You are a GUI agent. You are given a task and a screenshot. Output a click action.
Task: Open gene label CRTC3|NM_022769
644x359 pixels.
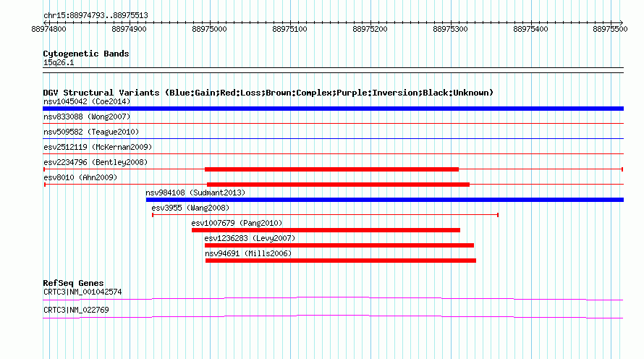click(77, 310)
